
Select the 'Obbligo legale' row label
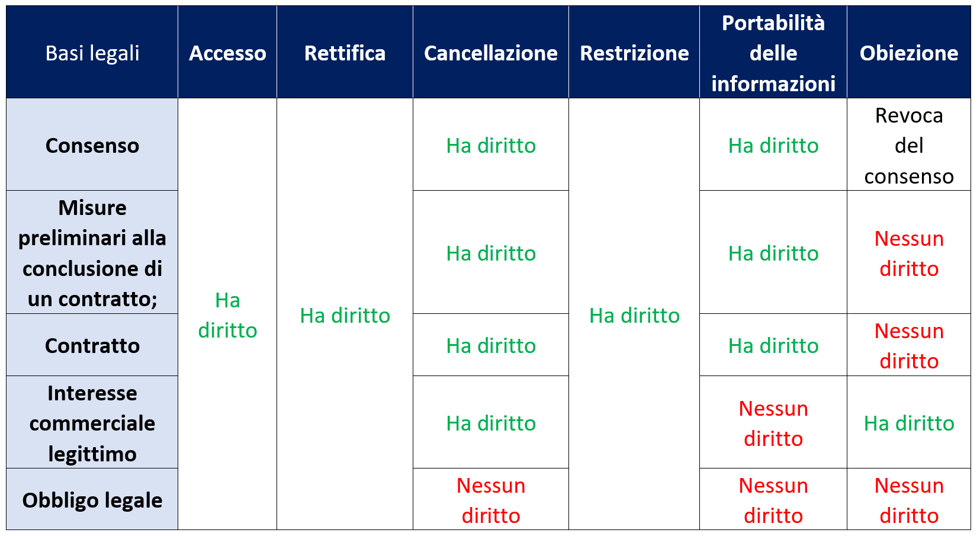tap(92, 499)
